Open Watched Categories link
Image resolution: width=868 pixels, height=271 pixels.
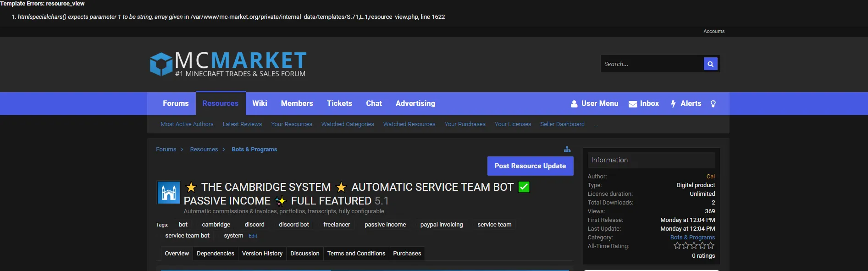click(348, 124)
